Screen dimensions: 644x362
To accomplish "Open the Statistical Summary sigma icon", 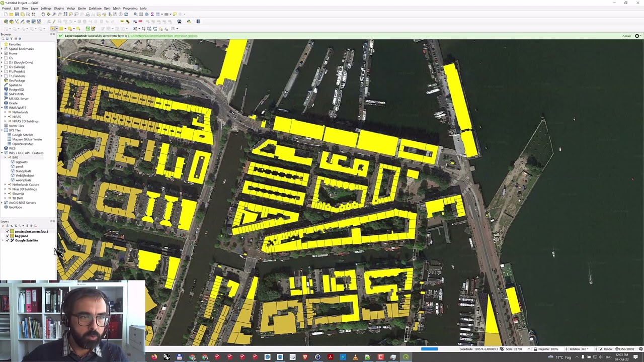I will (152, 14).
